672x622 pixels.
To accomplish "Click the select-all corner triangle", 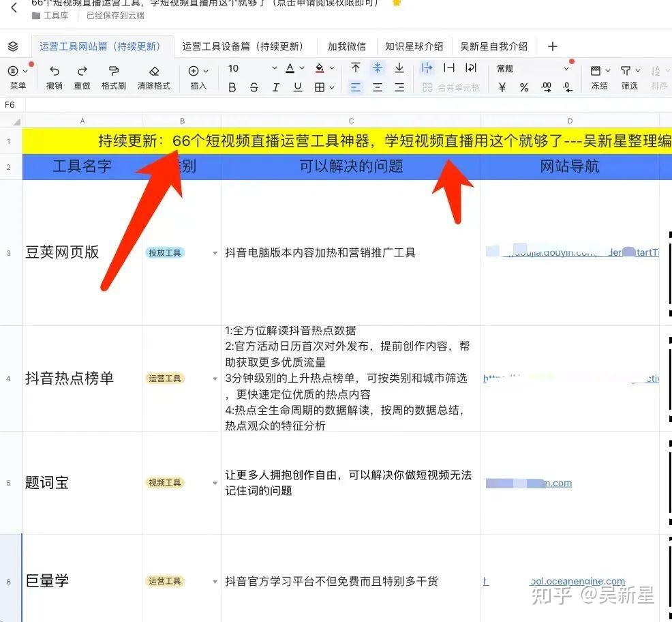I will coord(16,122).
